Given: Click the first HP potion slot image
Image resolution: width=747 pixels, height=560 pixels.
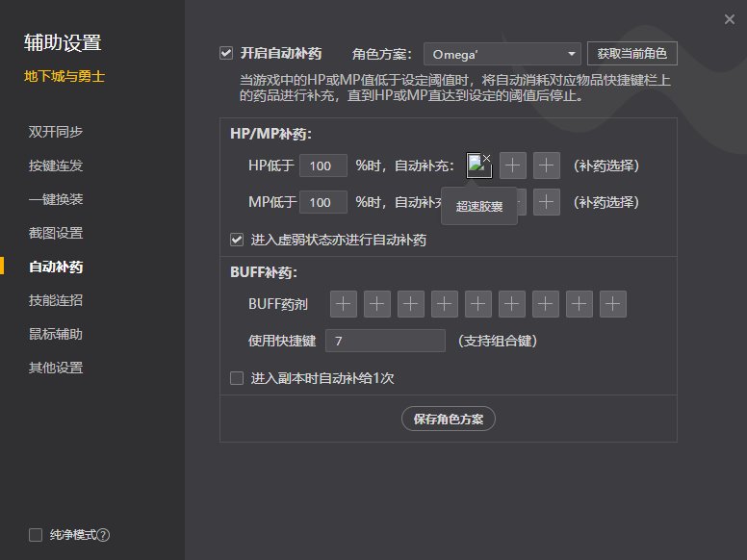Looking at the screenshot, I should point(477,166).
